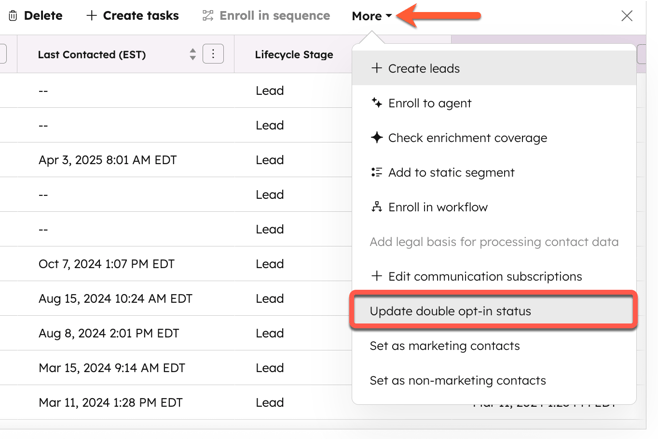This screenshot has width=658, height=439.
Task: Close the bulk actions bar with X
Action: [x=627, y=16]
